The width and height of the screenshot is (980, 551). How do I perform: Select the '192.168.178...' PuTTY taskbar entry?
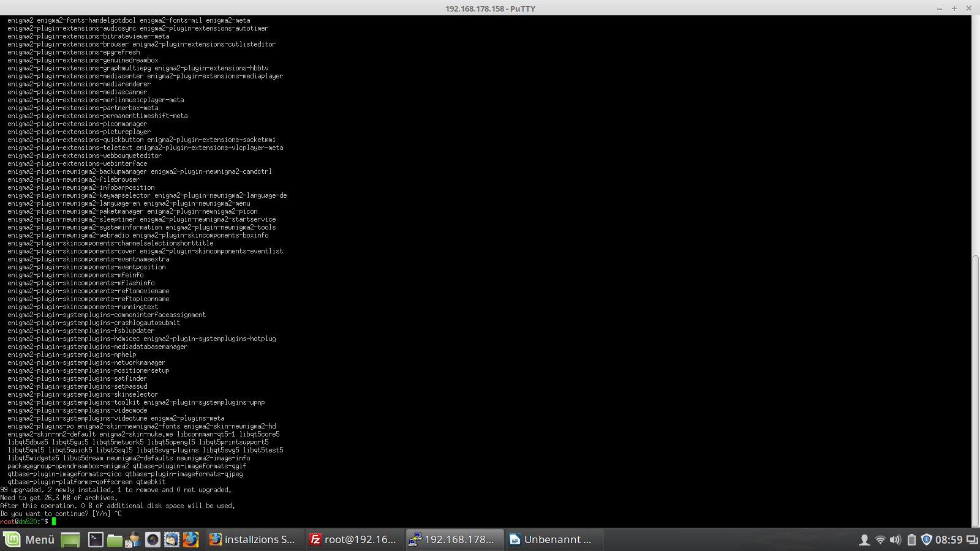tap(454, 539)
